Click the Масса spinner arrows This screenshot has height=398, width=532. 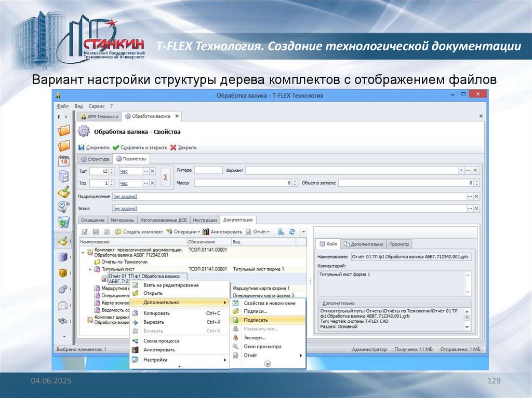point(295,183)
